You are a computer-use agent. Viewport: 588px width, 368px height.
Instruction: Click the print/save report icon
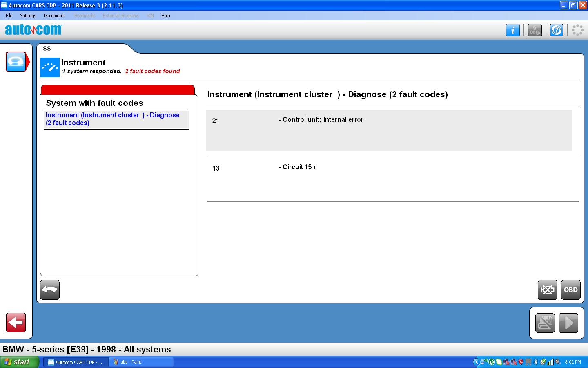(545, 323)
